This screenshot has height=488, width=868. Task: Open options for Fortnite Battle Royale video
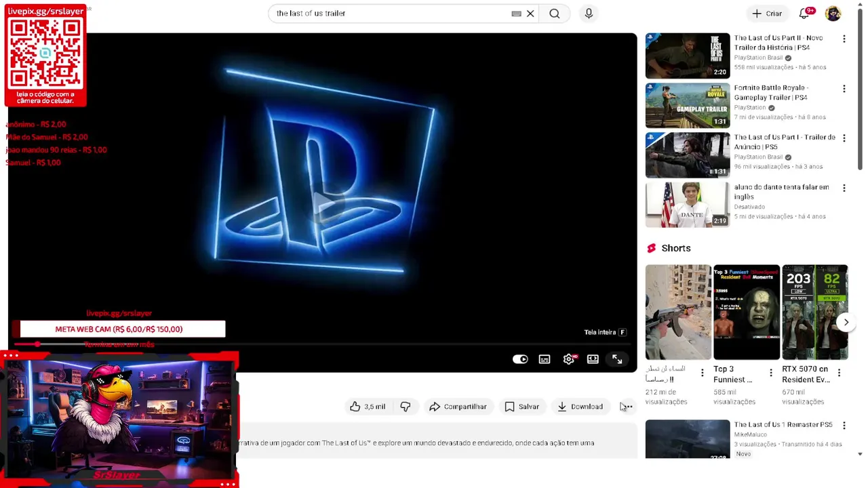(x=844, y=89)
